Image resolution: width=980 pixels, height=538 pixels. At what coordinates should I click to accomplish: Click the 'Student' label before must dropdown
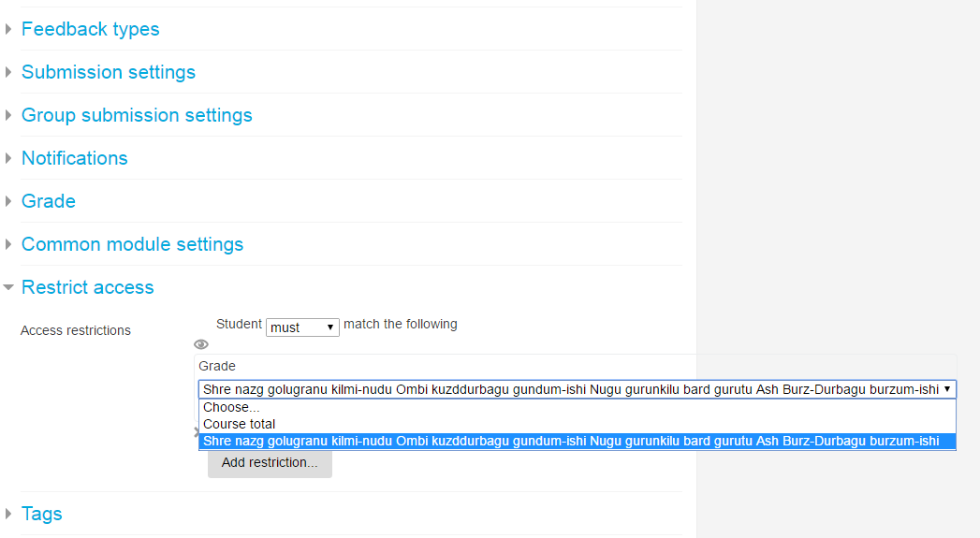pyautogui.click(x=239, y=325)
